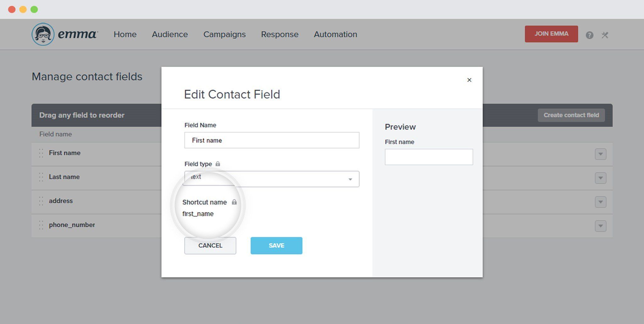Click into the Field Name text box
This screenshot has height=324, width=644.
(x=272, y=140)
